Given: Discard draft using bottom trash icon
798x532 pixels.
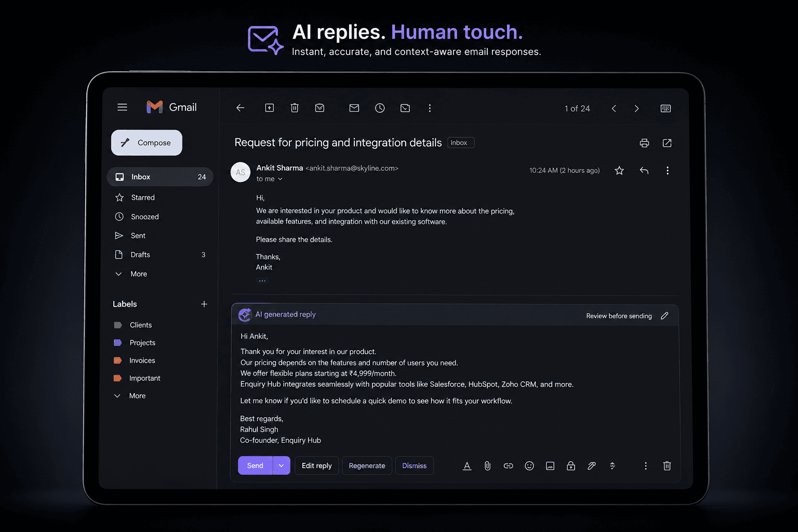Looking at the screenshot, I should 667,466.
